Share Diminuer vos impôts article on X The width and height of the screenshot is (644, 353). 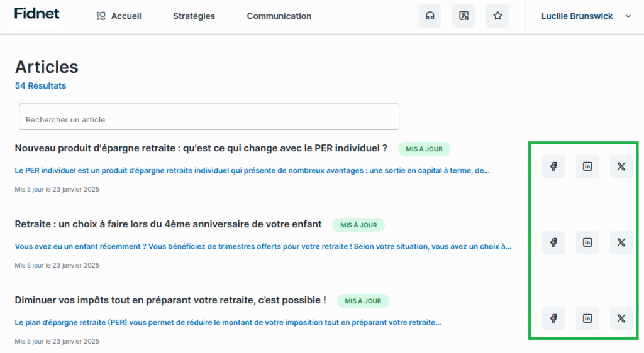point(621,318)
